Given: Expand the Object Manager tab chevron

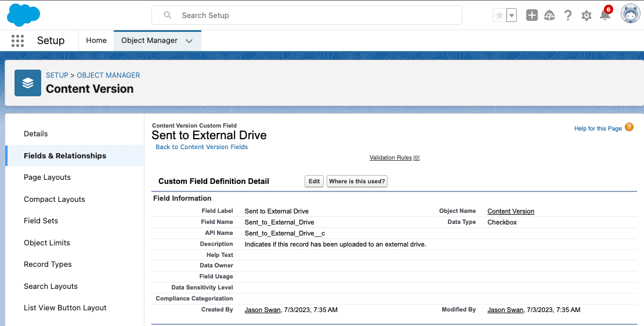Looking at the screenshot, I should [x=189, y=41].
